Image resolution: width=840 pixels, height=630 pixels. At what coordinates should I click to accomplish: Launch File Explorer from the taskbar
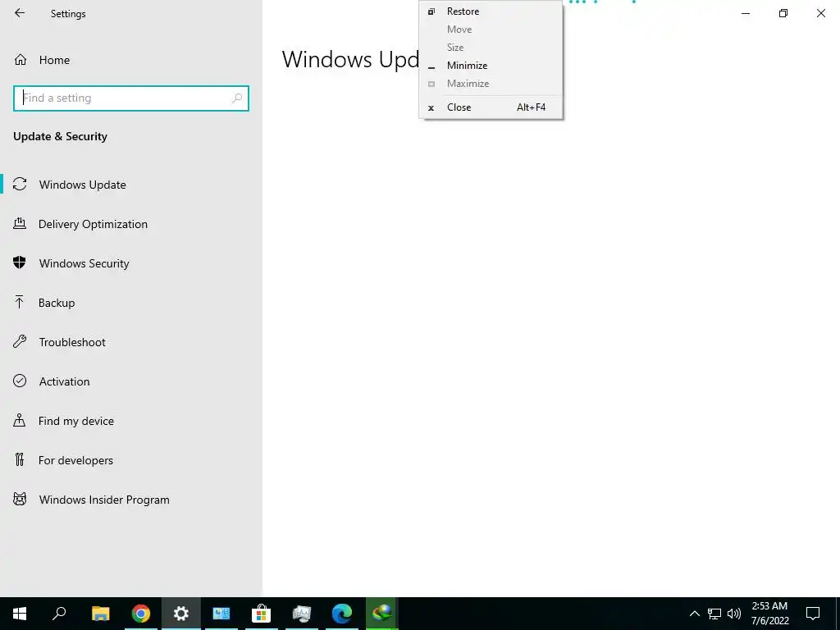[x=100, y=614]
